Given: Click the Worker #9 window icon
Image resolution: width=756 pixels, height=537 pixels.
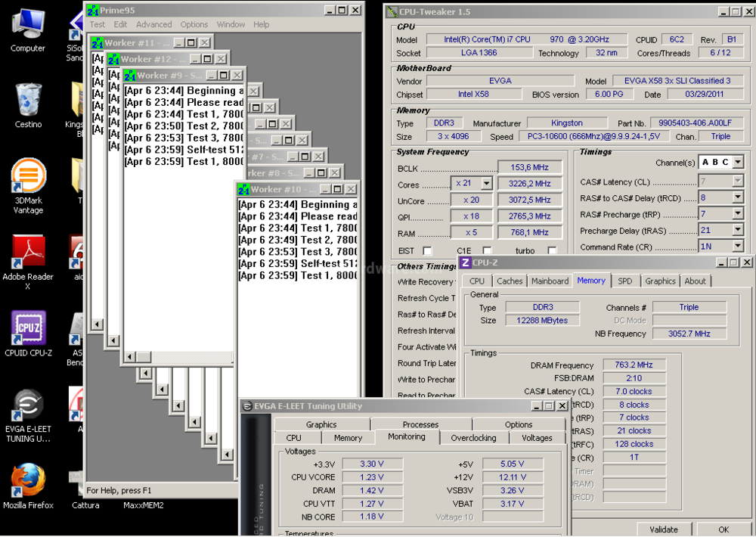Looking at the screenshot, I should tap(130, 76).
